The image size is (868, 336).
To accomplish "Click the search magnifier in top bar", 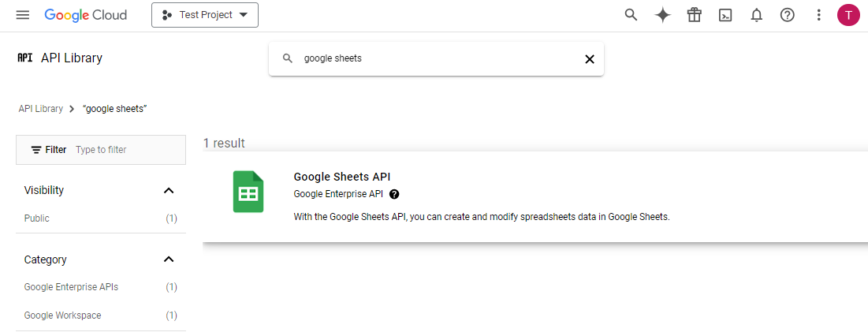I will pos(631,15).
